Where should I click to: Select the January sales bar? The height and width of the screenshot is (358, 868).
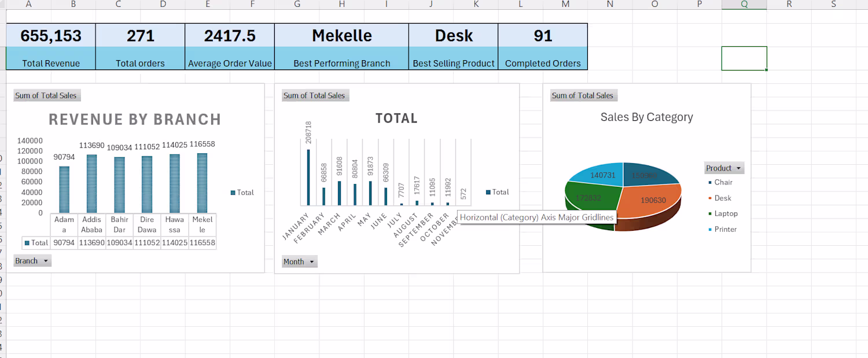click(x=308, y=177)
